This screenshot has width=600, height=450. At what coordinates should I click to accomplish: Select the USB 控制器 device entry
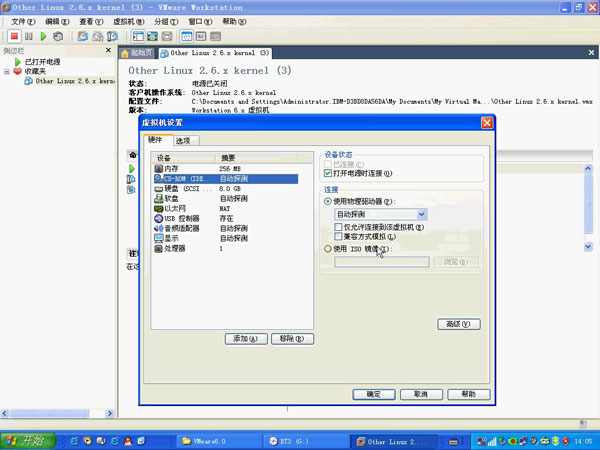click(180, 218)
